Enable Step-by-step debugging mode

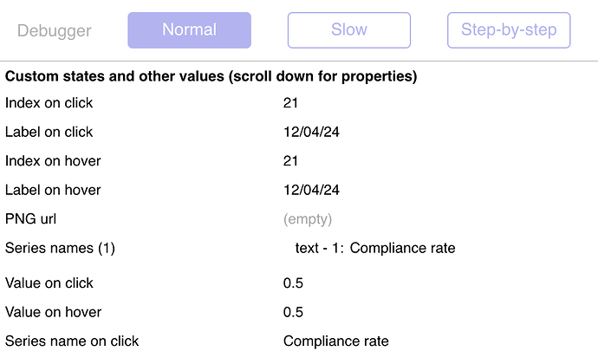click(509, 30)
